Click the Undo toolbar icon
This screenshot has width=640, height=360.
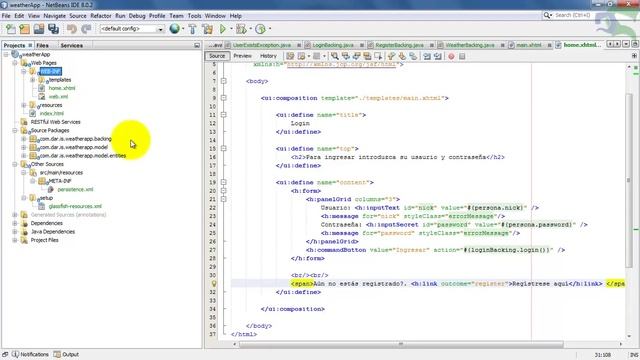[x=72, y=29]
